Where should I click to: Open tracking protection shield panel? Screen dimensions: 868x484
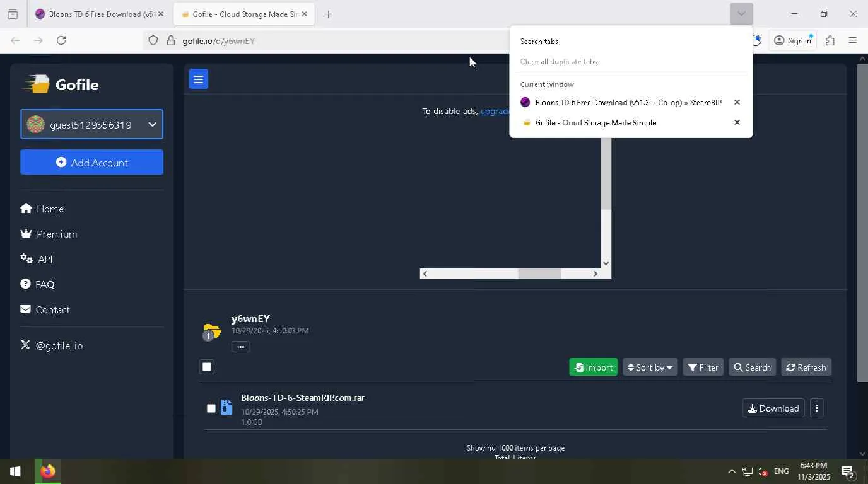click(153, 41)
